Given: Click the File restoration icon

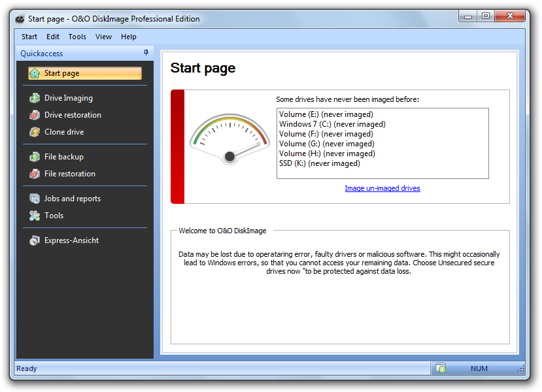Looking at the screenshot, I should (x=35, y=174).
